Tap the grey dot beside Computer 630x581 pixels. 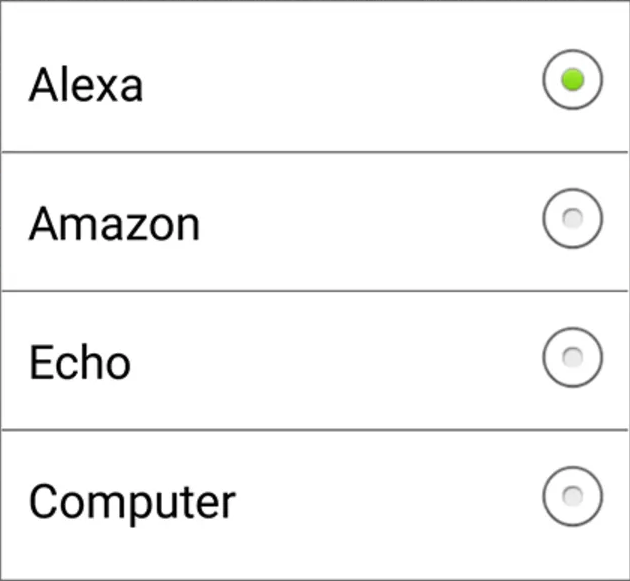point(573,496)
